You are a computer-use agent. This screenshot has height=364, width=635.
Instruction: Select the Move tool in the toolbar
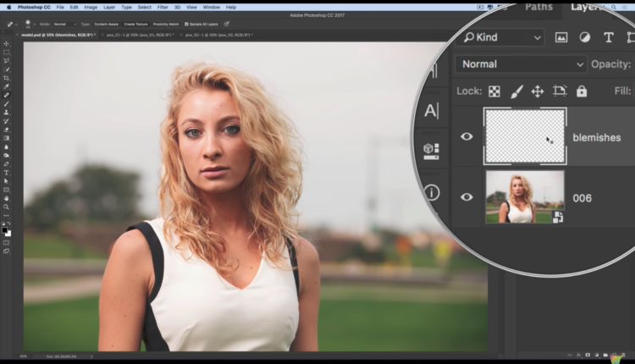[7, 44]
